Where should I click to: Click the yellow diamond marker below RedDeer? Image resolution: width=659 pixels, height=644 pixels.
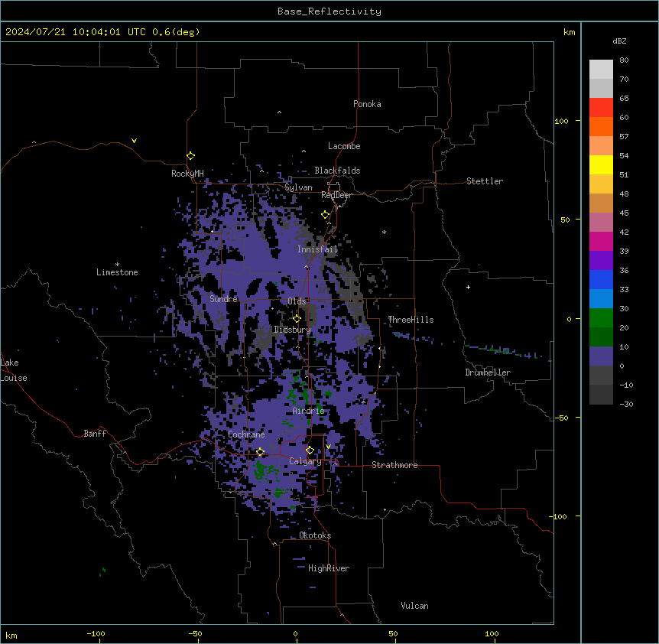tap(326, 215)
